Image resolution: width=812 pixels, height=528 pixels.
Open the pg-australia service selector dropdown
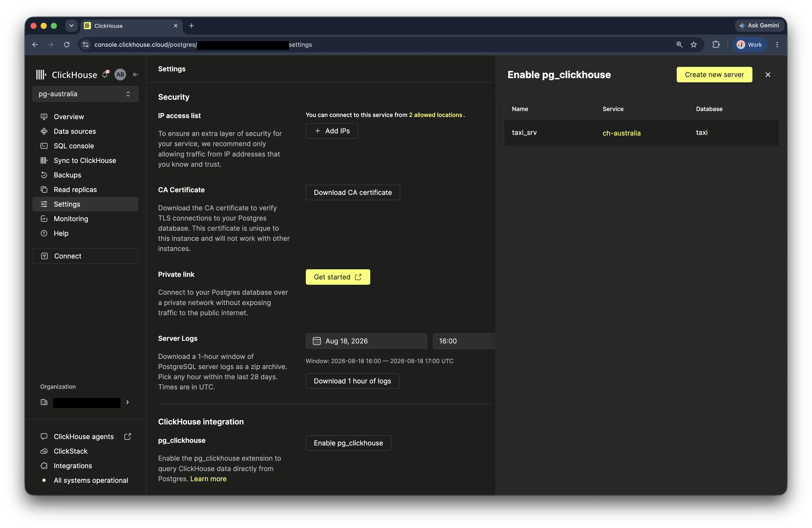[x=85, y=94]
